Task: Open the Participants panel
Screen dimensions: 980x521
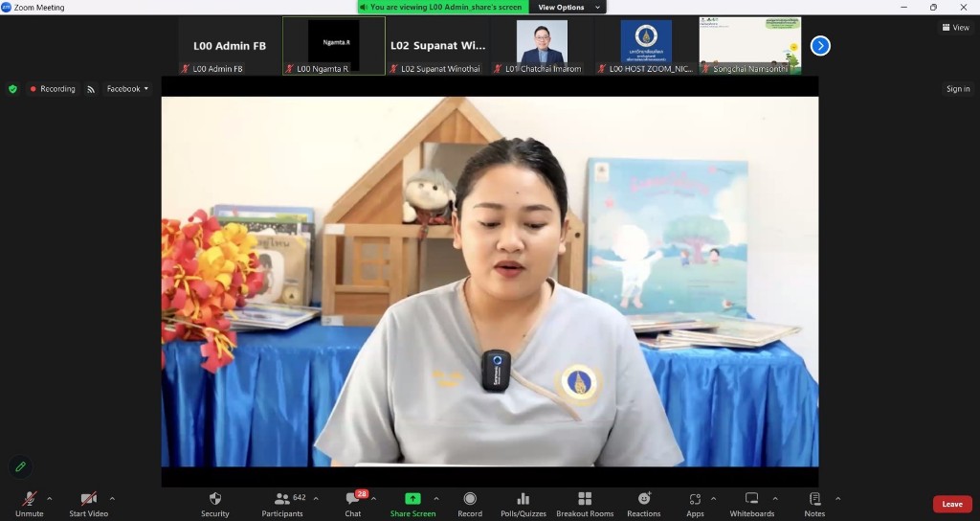Action: (282, 504)
